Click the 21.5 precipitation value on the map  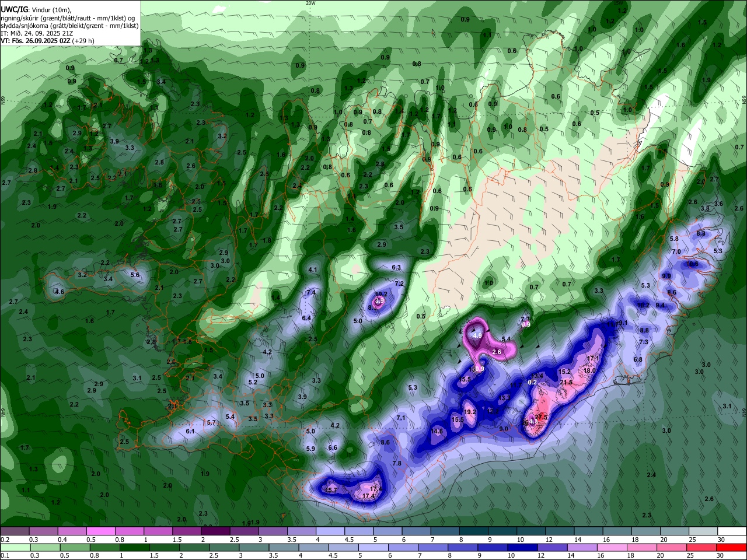point(566,382)
